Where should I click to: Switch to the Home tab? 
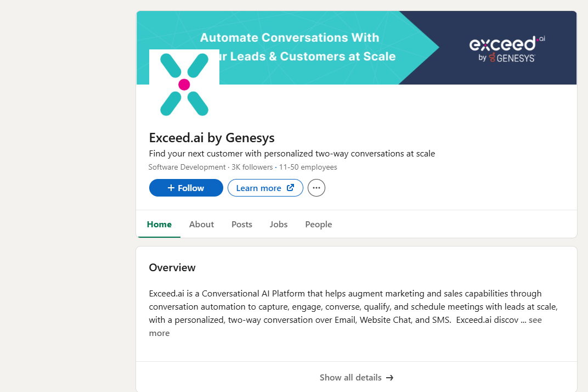point(159,225)
